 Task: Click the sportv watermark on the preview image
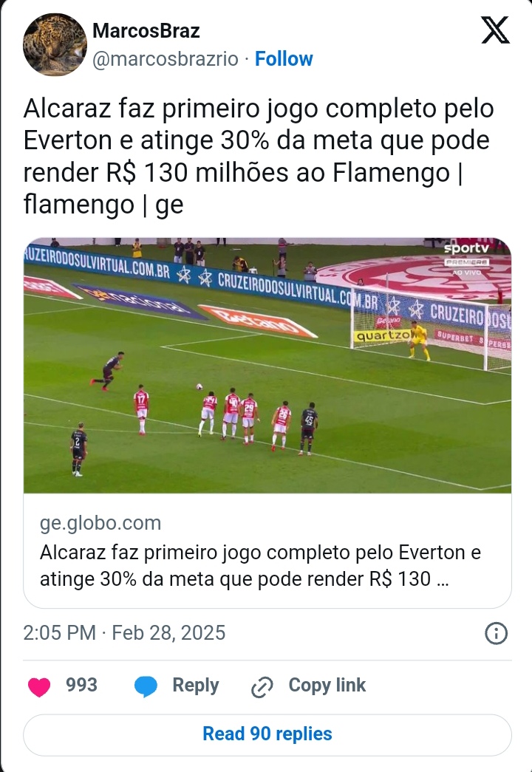point(466,248)
